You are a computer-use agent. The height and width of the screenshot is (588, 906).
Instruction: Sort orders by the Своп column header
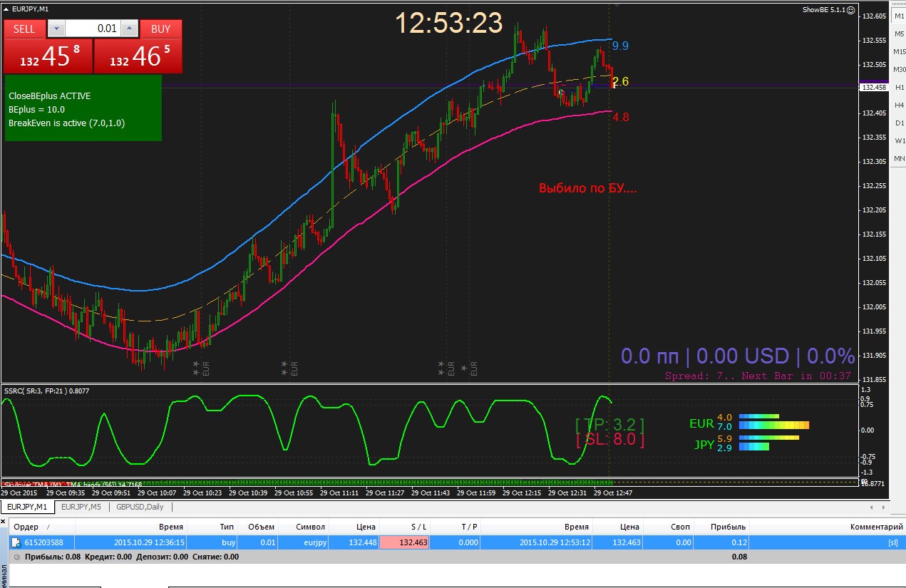[669, 527]
